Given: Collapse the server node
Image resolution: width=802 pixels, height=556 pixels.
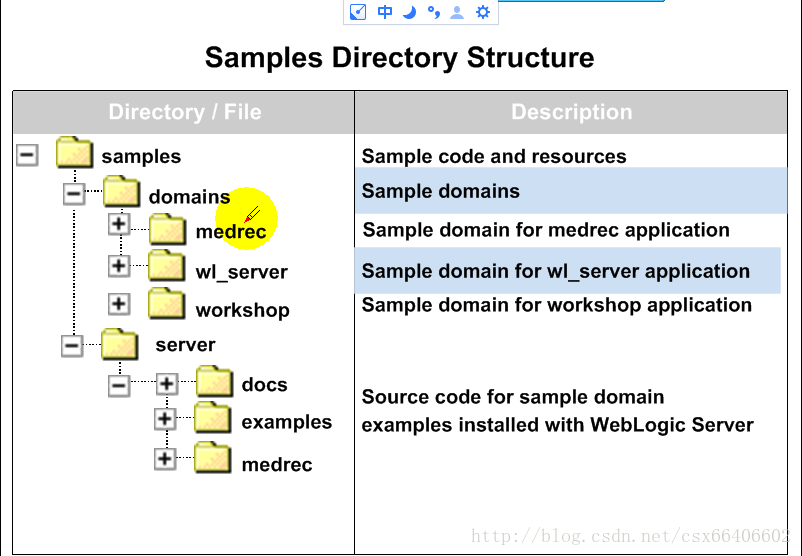Looking at the screenshot, I should (x=72, y=346).
